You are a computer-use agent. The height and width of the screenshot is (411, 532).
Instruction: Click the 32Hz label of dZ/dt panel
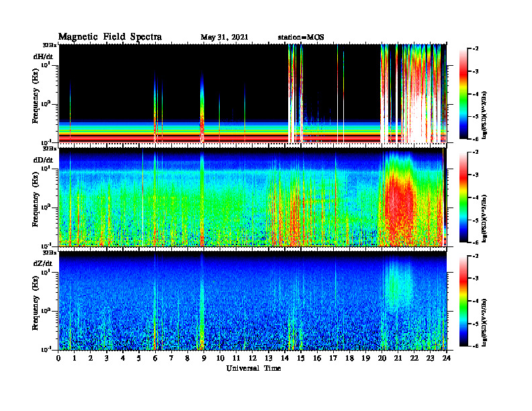[x=50, y=253]
